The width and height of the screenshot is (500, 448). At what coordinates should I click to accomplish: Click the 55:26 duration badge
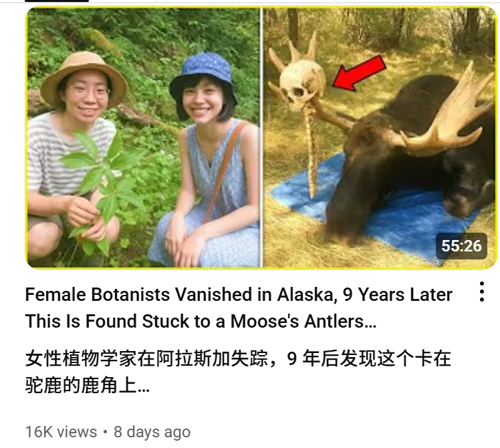click(x=461, y=246)
